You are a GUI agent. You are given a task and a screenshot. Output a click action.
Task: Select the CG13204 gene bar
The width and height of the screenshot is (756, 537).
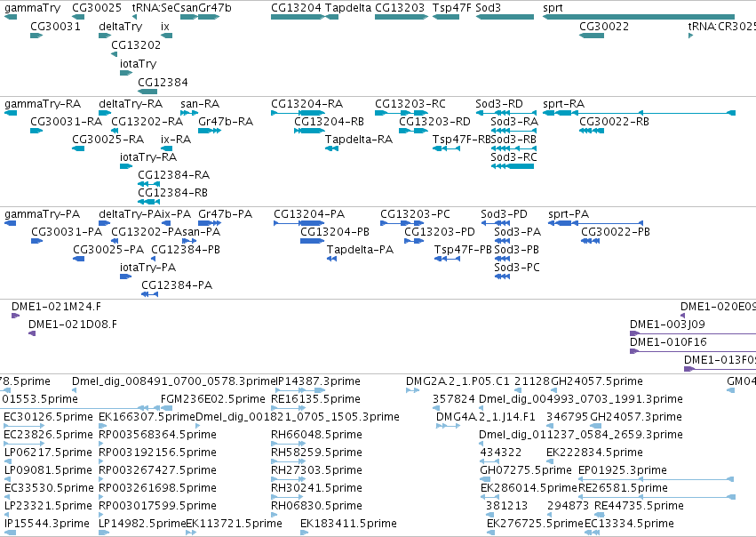(x=298, y=17)
